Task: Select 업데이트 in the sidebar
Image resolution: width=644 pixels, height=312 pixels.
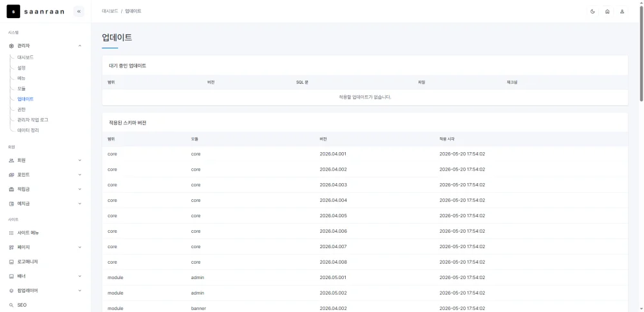Action: click(26, 99)
